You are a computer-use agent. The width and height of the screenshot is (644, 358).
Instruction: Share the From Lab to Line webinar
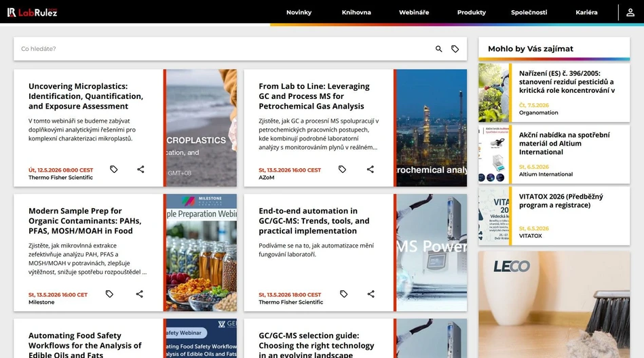[370, 169]
